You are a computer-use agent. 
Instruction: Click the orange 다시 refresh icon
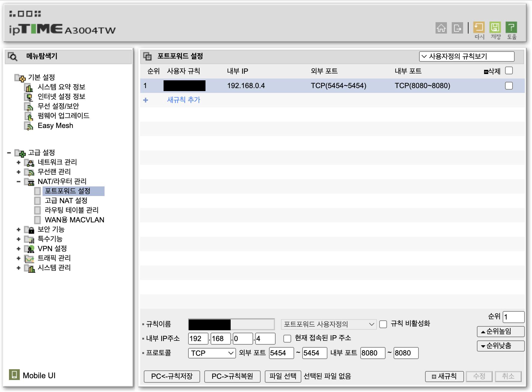[479, 27]
